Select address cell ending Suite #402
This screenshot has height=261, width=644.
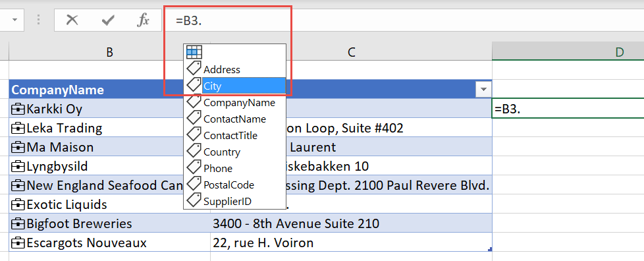[389, 128]
